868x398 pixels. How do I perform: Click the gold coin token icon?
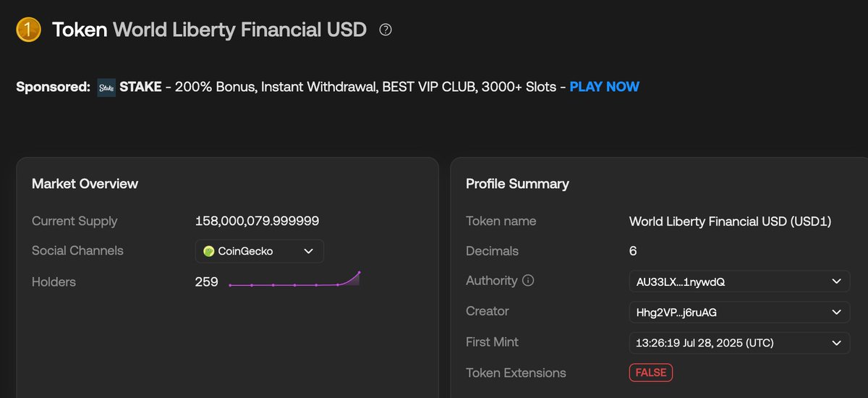(x=27, y=30)
